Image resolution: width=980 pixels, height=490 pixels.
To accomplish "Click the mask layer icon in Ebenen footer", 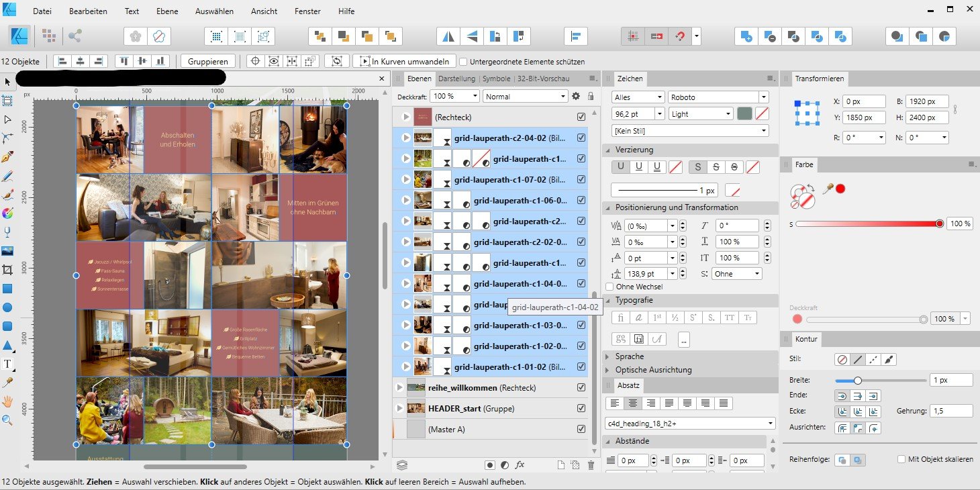I will [x=490, y=464].
